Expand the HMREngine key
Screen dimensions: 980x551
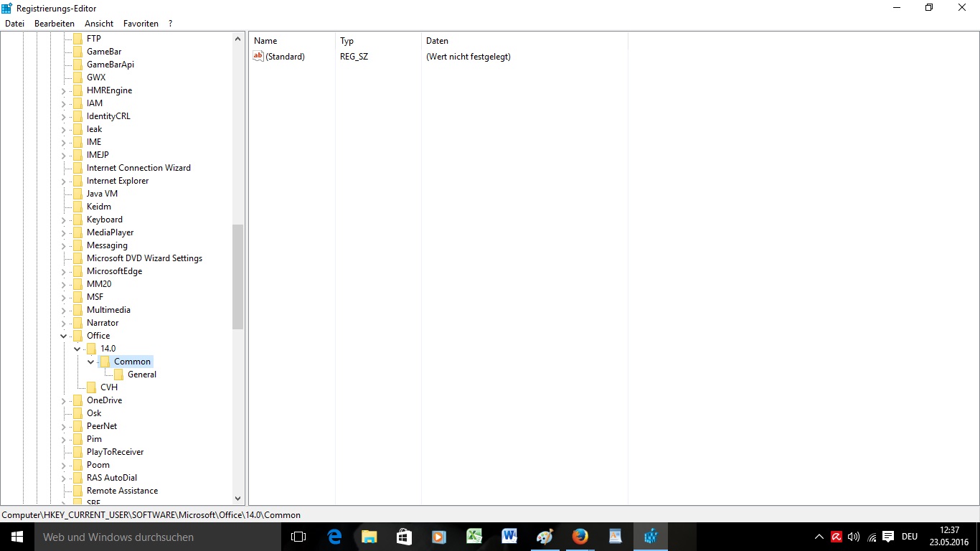[x=63, y=90]
